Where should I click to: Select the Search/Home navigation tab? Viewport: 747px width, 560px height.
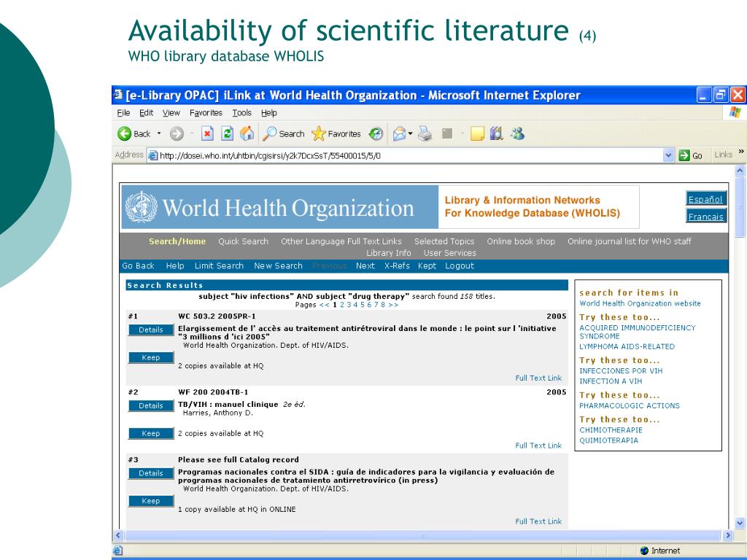click(177, 241)
